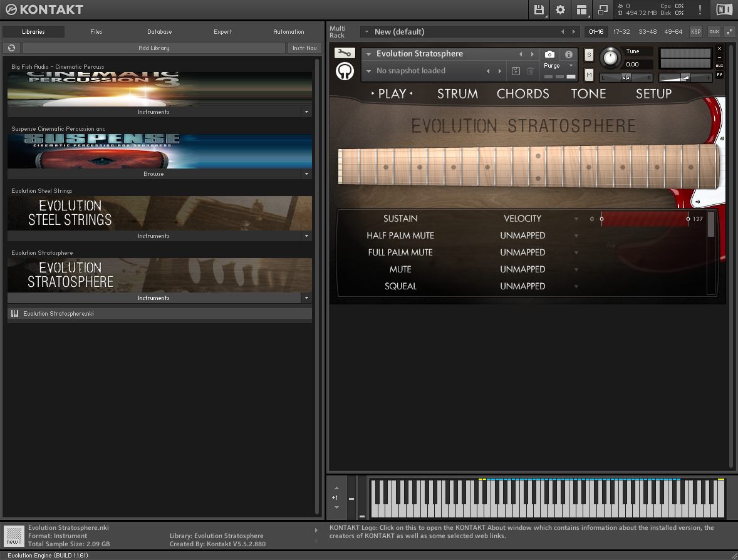Click the Orange Tree Samples headphone logo

345,71
